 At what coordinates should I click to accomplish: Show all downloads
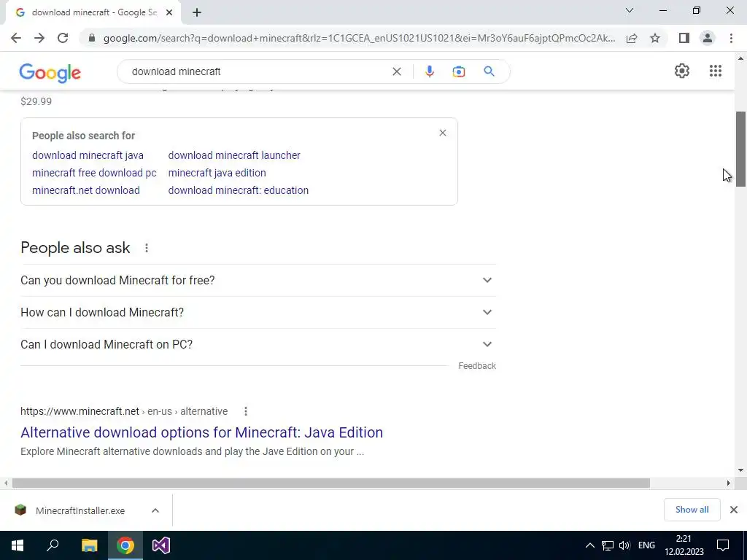[x=692, y=510]
